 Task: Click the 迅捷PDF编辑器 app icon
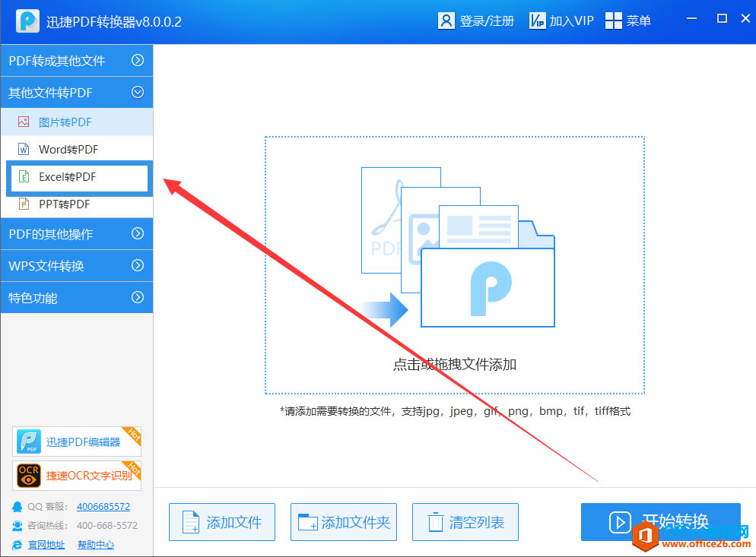(28, 441)
